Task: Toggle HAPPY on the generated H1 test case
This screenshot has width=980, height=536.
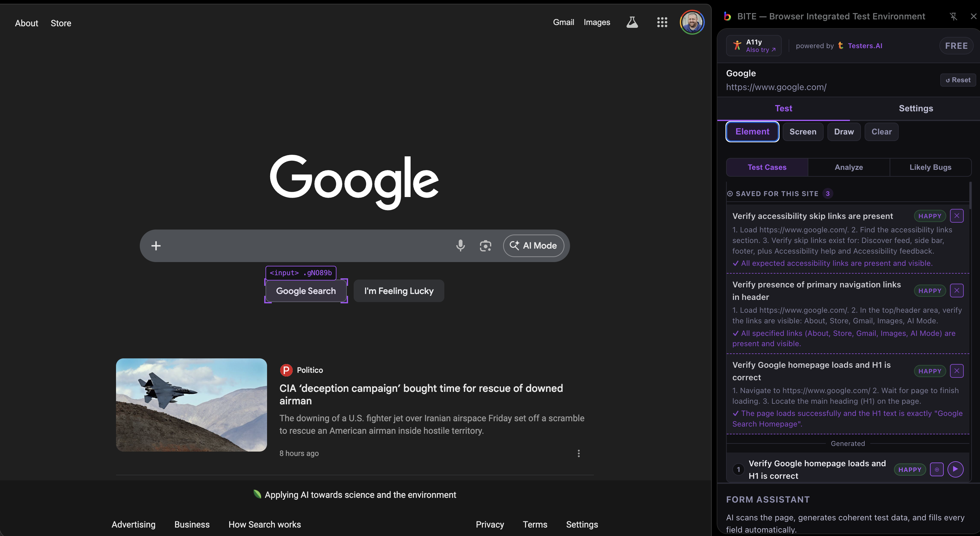Action: coord(910,469)
